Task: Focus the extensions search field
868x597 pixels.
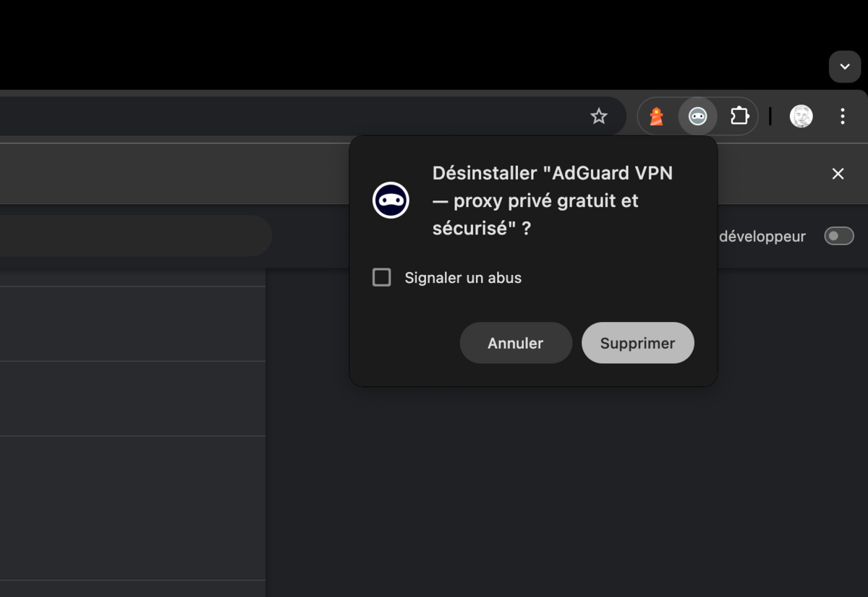Action: (x=135, y=236)
